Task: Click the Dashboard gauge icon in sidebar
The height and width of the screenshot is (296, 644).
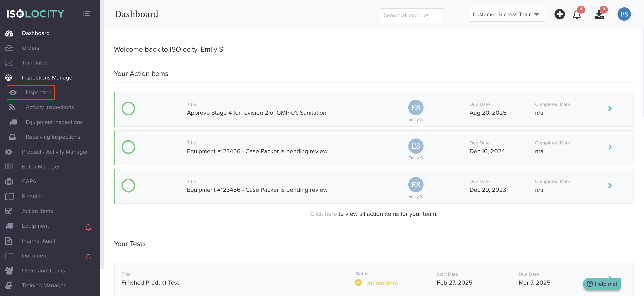Action: 9,33
